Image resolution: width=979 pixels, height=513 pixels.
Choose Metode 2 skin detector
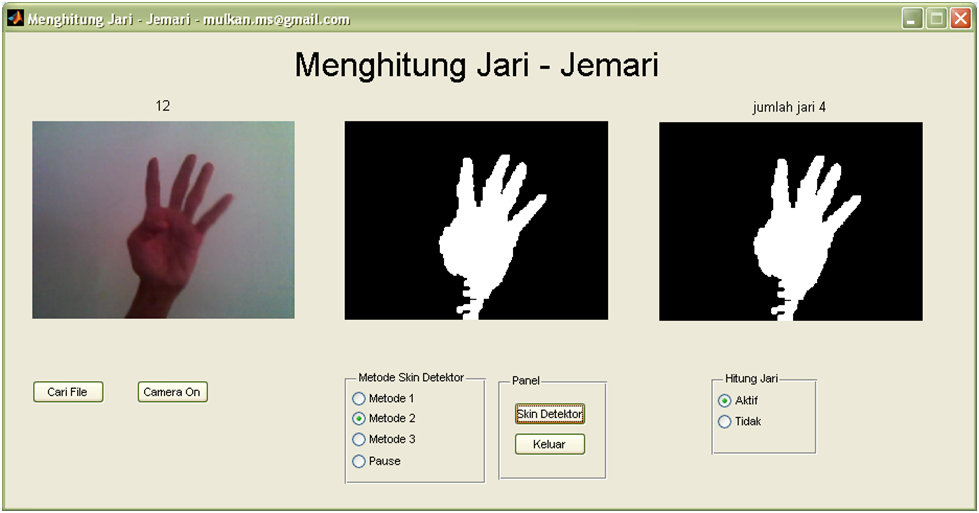[384, 418]
